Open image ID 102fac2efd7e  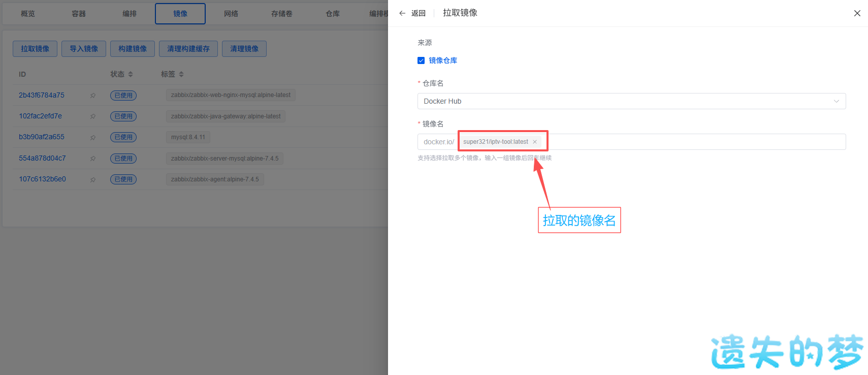click(41, 116)
